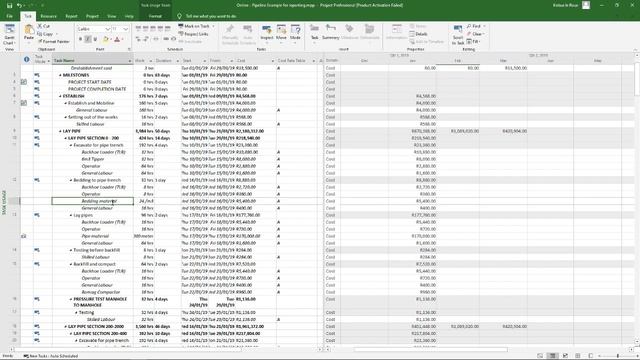The width and height of the screenshot is (640, 360).
Task: Click the Save icon in quick access toolbar
Action: click(9, 5)
